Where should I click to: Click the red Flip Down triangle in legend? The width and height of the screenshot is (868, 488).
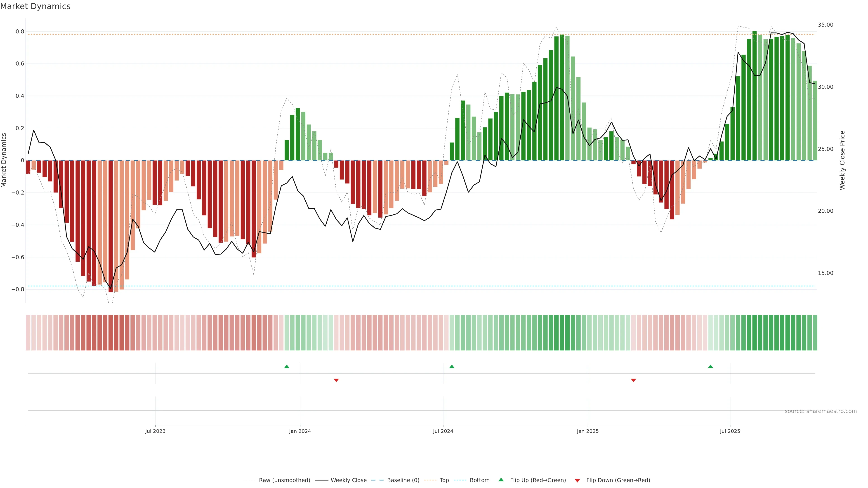577,481
